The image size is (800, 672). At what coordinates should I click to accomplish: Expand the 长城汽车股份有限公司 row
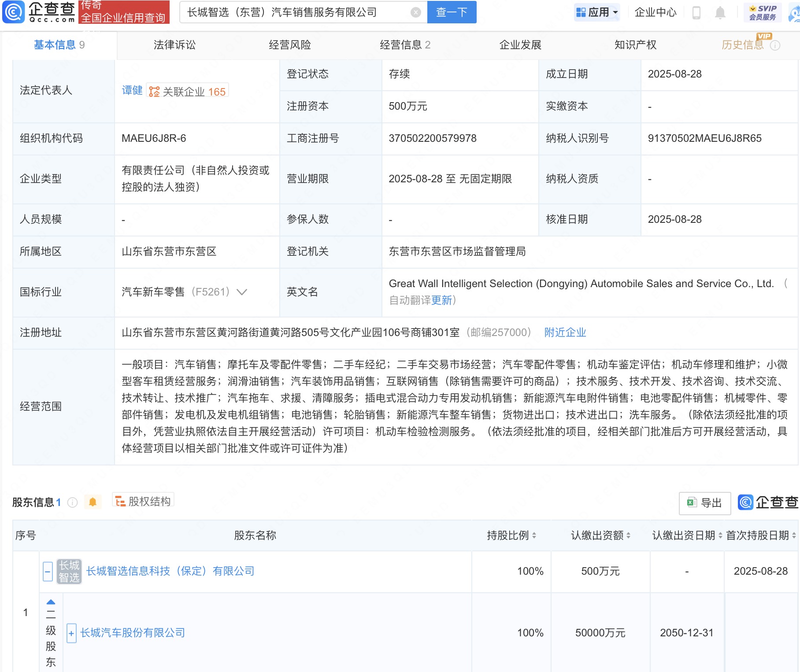[71, 633]
